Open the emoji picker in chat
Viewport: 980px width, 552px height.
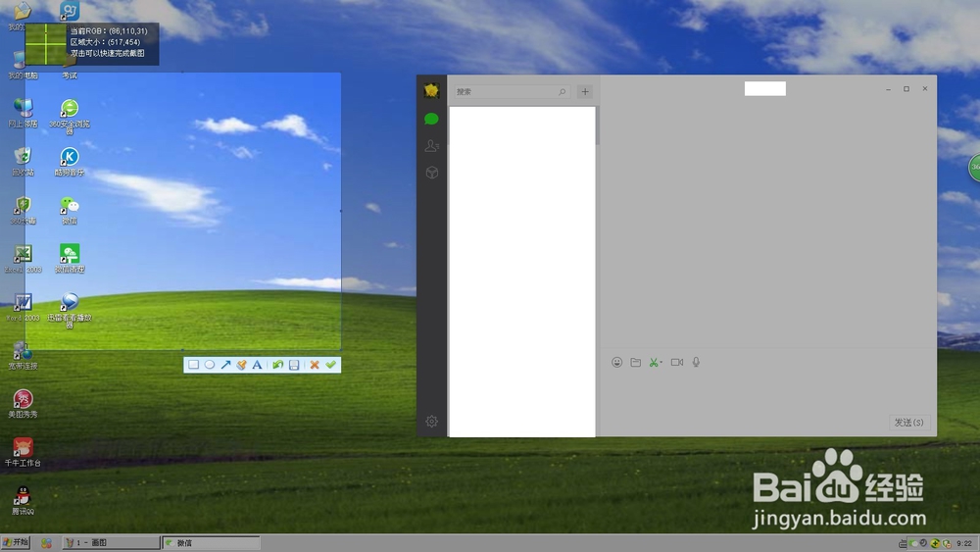pos(616,362)
